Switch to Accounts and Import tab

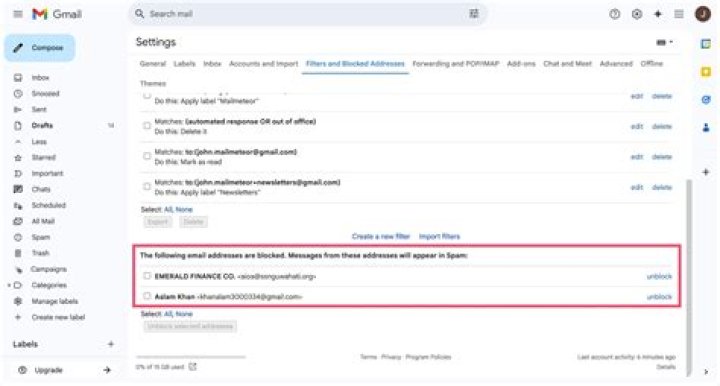[x=264, y=64]
